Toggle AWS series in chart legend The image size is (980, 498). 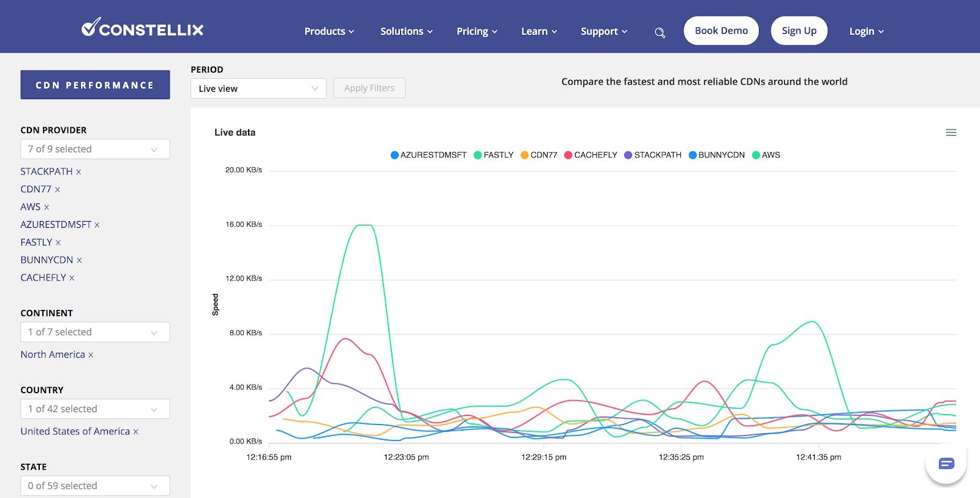(766, 155)
